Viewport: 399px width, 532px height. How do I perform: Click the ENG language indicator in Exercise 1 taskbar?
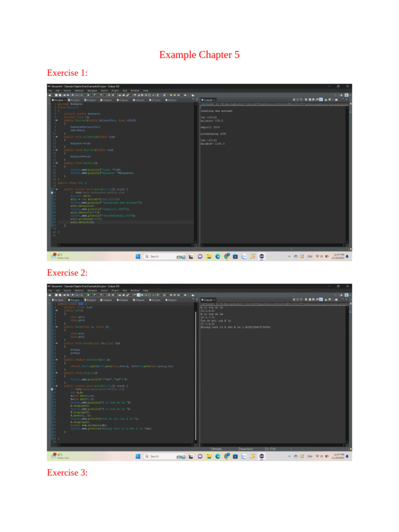coord(309,256)
